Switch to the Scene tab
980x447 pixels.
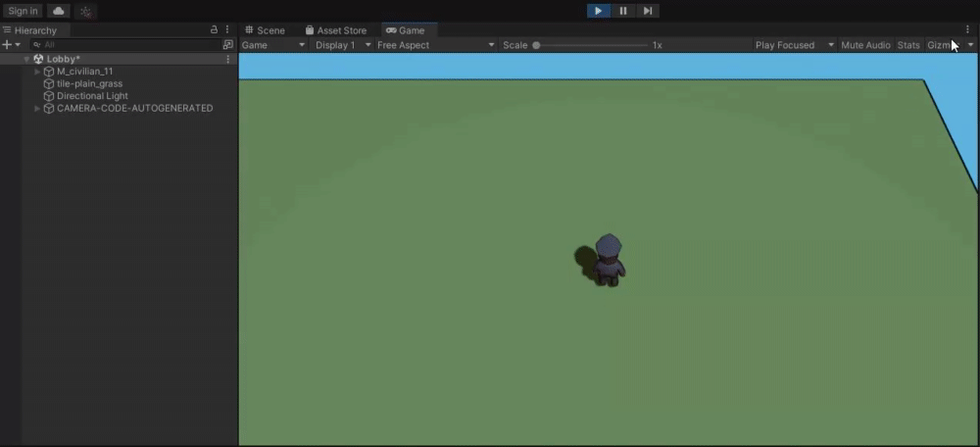(x=265, y=30)
